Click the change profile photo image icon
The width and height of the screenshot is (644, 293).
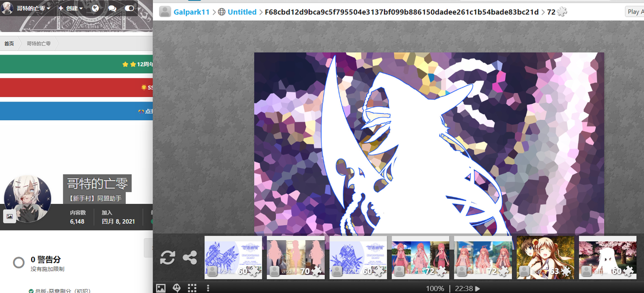pyautogui.click(x=10, y=216)
